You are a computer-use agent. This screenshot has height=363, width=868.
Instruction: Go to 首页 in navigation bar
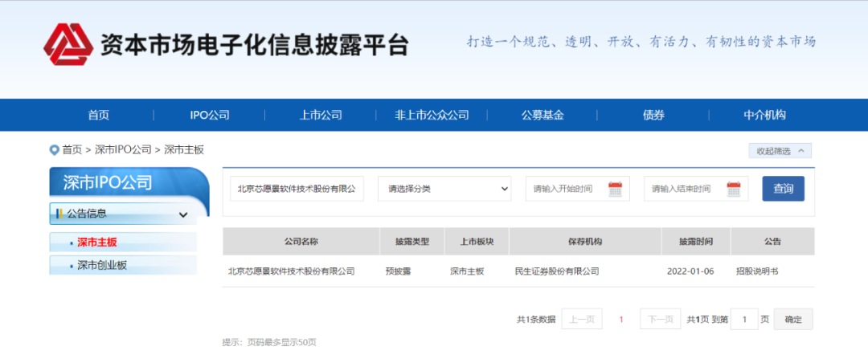99,115
